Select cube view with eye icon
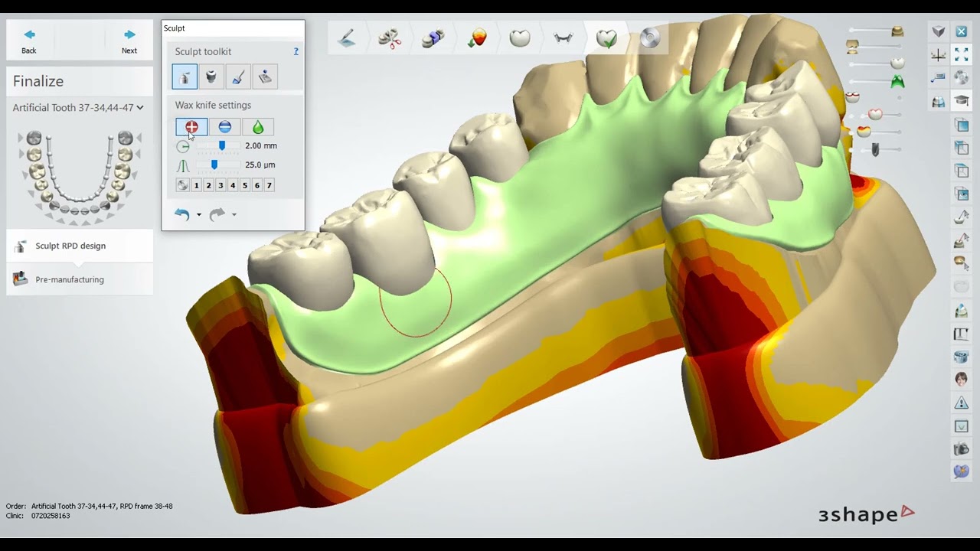The height and width of the screenshot is (551, 980). [x=962, y=194]
